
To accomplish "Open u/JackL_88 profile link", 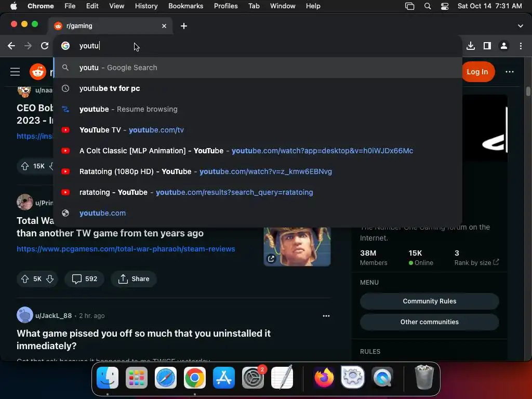I will point(54,316).
